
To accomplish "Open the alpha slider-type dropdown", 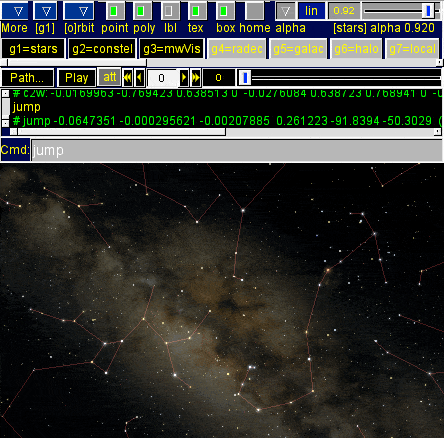I will coord(285,11).
